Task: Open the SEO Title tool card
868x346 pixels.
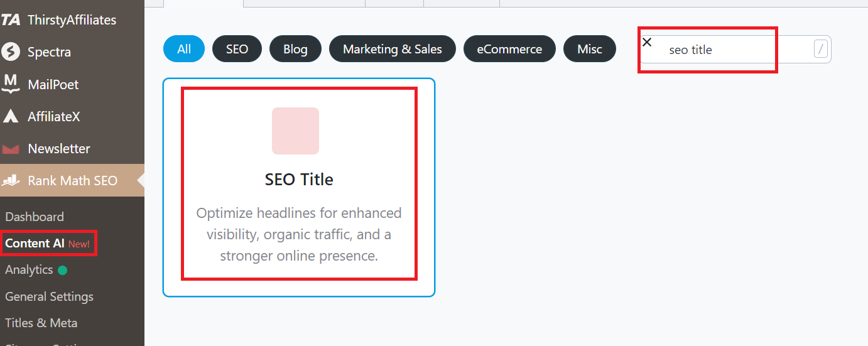Action: point(299,187)
